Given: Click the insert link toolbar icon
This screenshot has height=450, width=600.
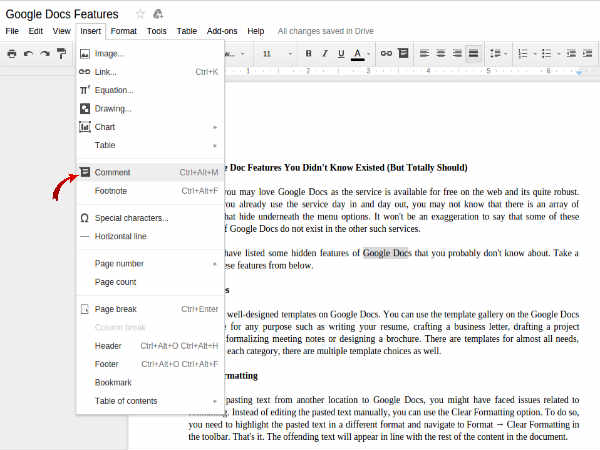Looking at the screenshot, I should pos(386,53).
